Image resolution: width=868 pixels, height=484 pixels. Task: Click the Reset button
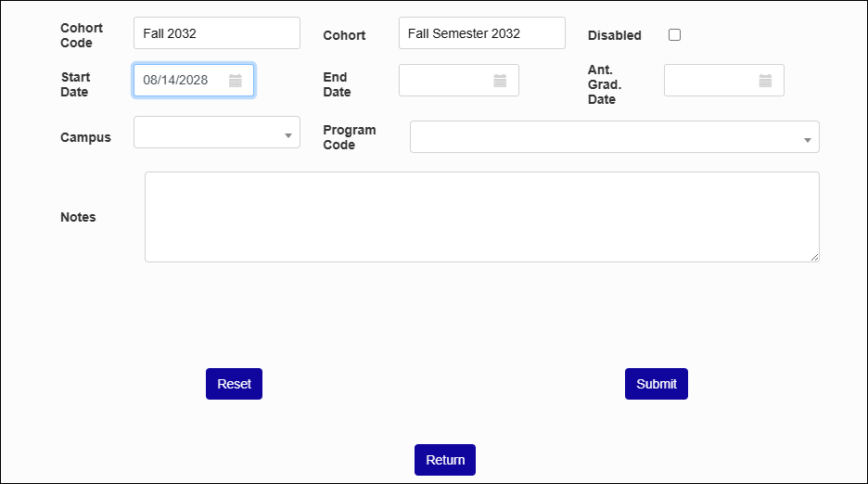(235, 384)
